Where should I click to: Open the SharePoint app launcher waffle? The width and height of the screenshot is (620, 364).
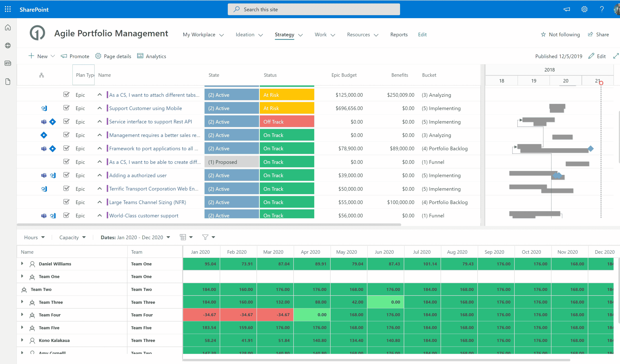8,9
